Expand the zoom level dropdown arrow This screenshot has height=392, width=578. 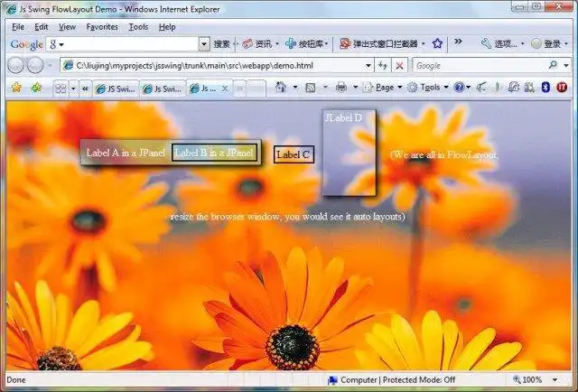click(555, 380)
